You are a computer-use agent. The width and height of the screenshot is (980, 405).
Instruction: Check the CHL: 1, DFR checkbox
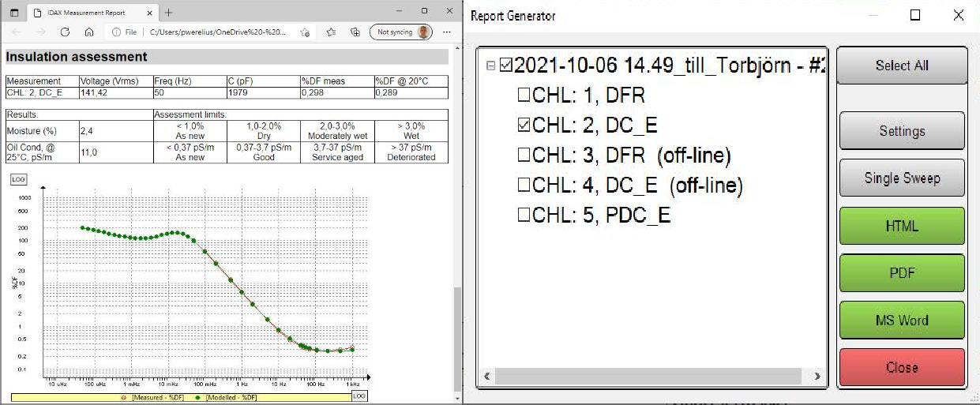pyautogui.click(x=524, y=96)
